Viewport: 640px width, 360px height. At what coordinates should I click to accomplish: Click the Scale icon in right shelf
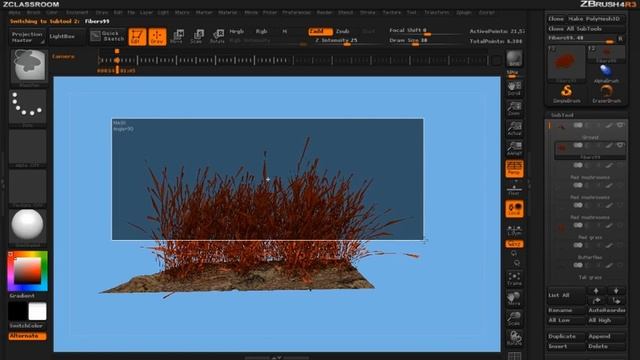point(514,318)
